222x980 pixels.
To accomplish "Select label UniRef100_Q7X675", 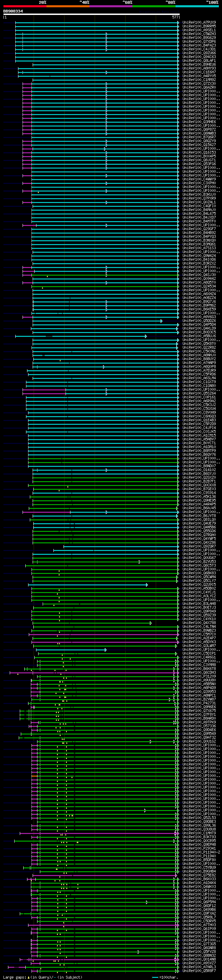I will 199,710.
